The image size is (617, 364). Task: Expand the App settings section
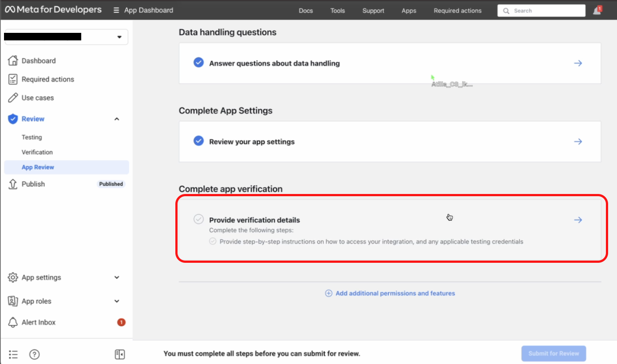(x=117, y=277)
